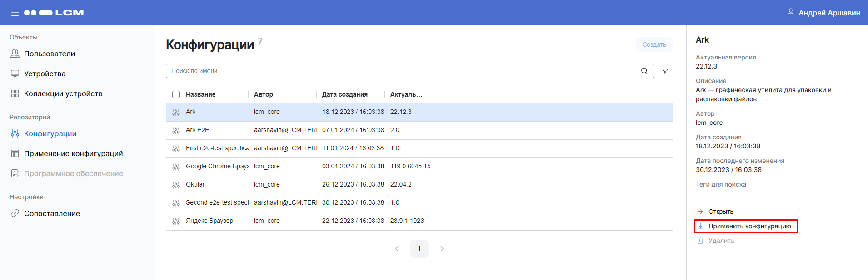Click the Okular row configuration icon
This screenshot has height=280, width=868.
tap(176, 185)
